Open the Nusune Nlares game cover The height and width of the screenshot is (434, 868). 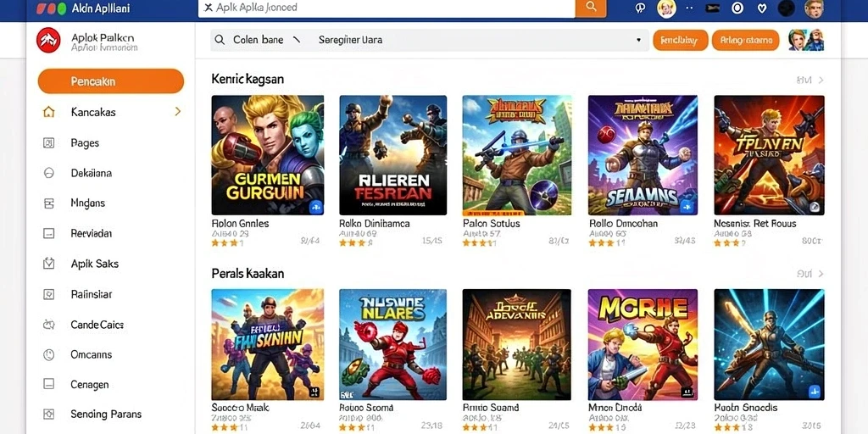(393, 344)
